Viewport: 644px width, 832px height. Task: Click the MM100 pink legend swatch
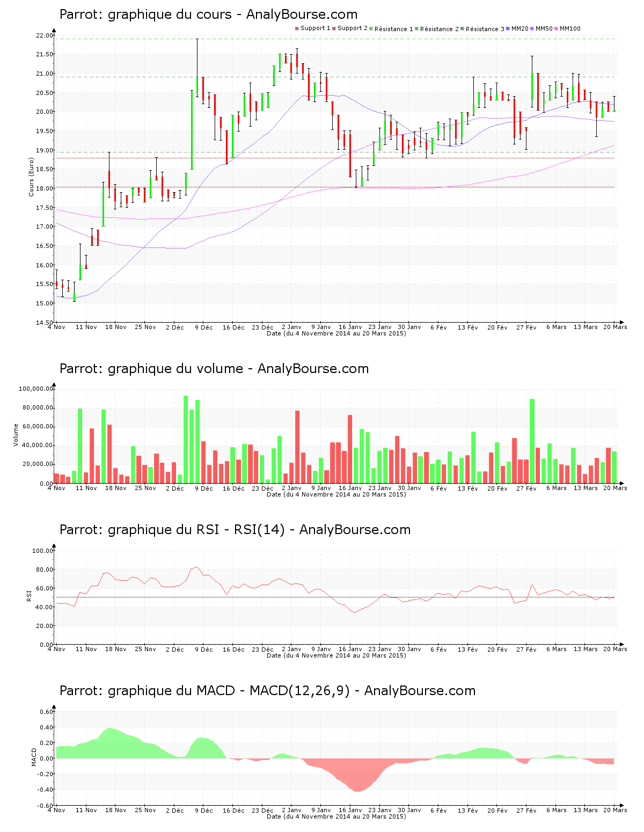[x=557, y=28]
